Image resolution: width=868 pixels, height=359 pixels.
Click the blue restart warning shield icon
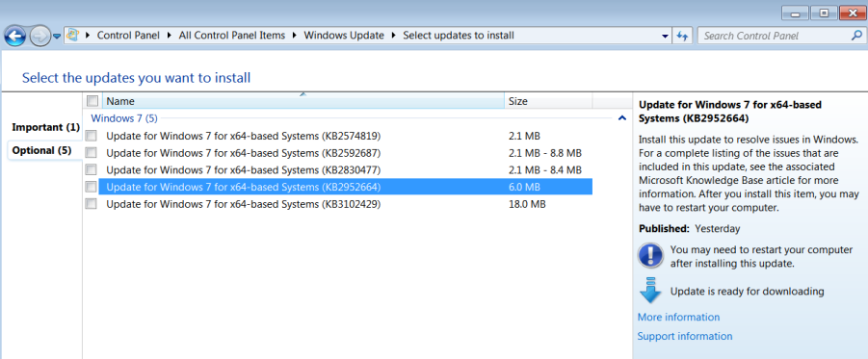coord(650,256)
